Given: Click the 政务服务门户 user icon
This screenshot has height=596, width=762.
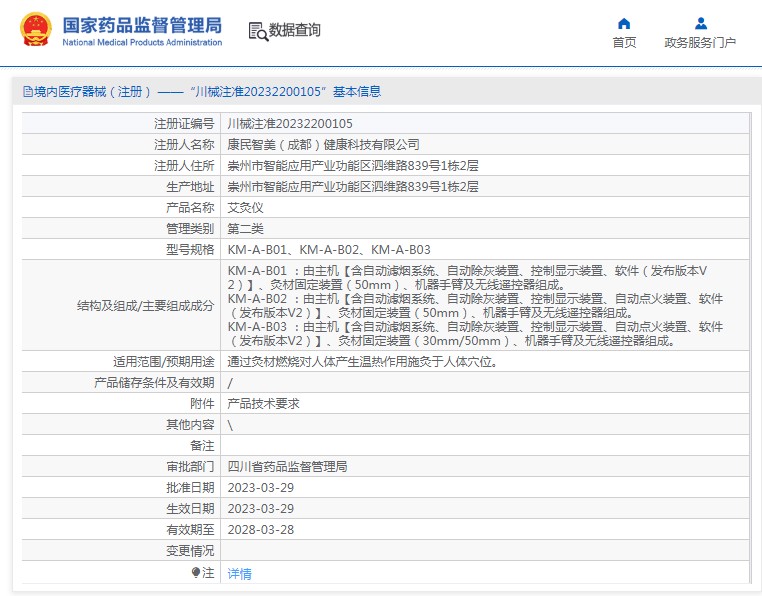Looking at the screenshot, I should coord(700,23).
